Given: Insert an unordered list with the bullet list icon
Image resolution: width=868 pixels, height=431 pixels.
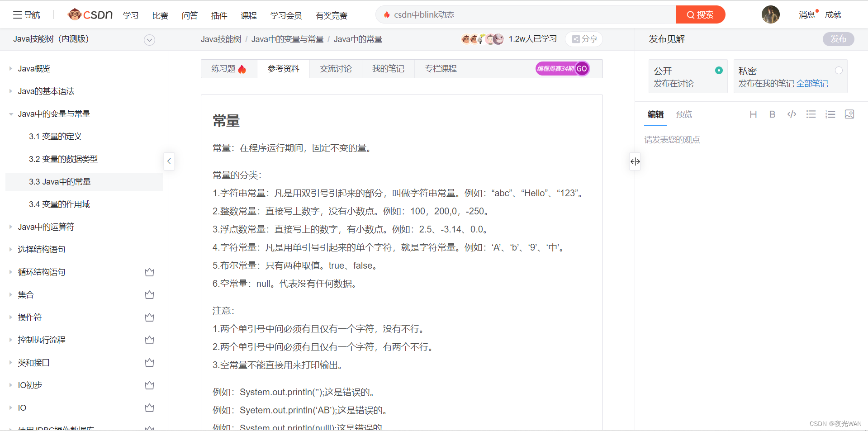Looking at the screenshot, I should pos(811,114).
